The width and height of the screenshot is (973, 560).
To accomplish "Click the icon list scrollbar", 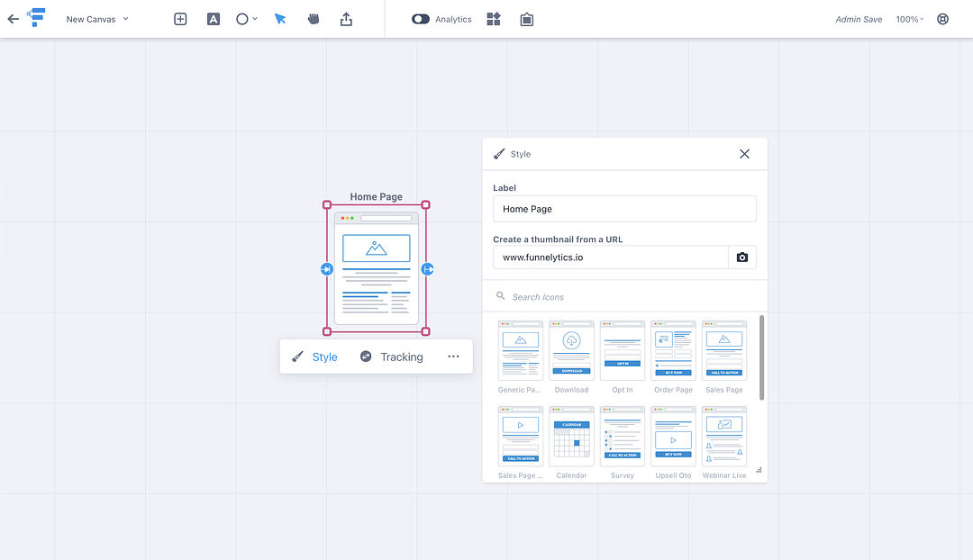I will (761, 357).
